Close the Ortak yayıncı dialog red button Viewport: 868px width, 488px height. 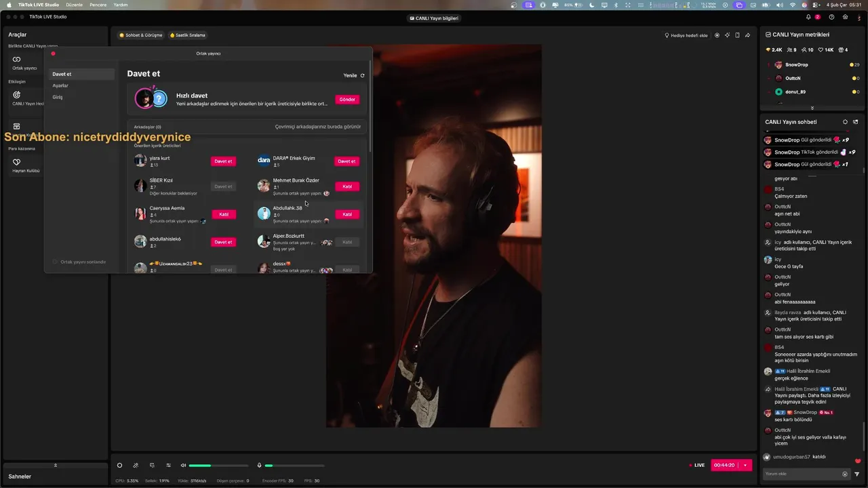coord(53,54)
